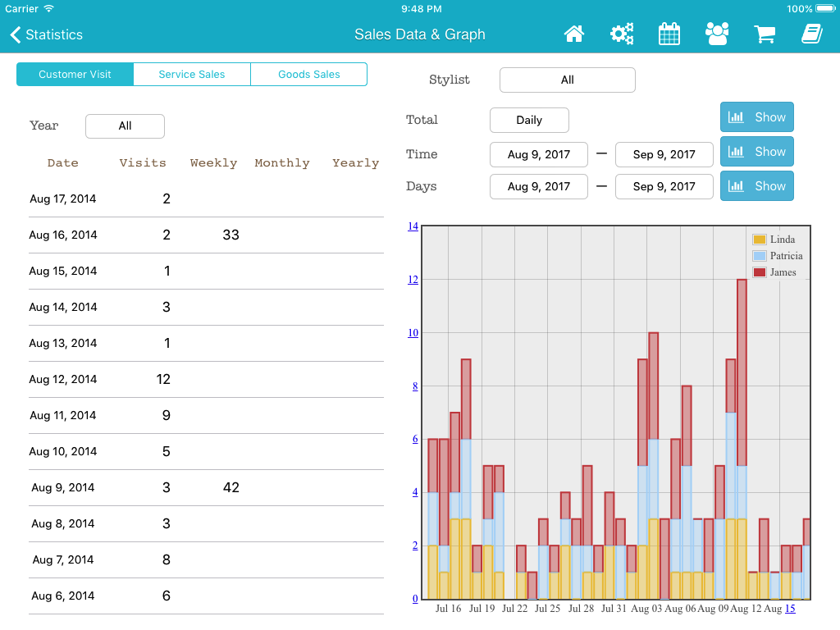Open the book ledger icon

click(811, 34)
